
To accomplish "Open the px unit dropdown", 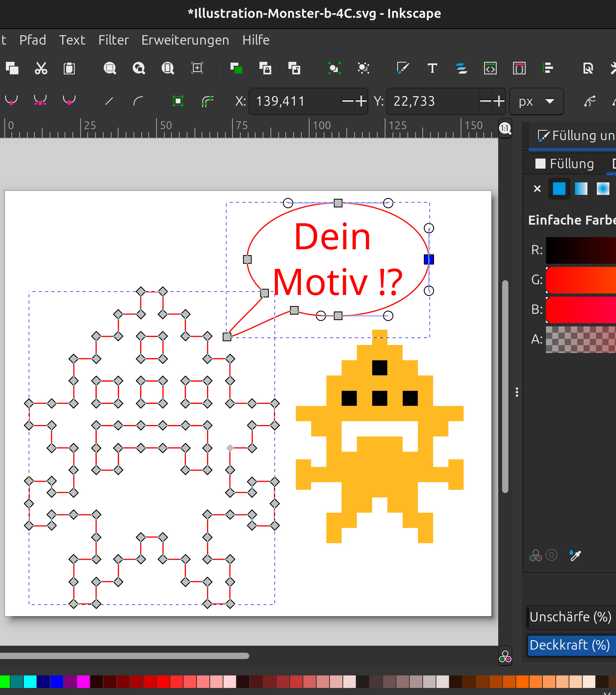I will pos(536,101).
